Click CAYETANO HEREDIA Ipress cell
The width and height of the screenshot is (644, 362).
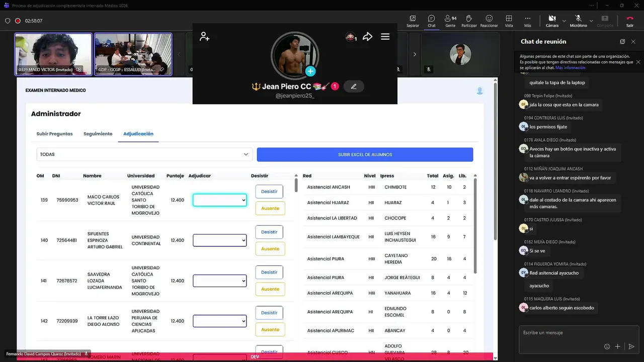pyautogui.click(x=396, y=259)
